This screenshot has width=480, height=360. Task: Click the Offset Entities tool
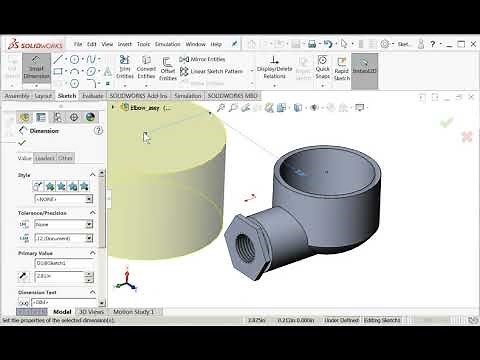168,69
